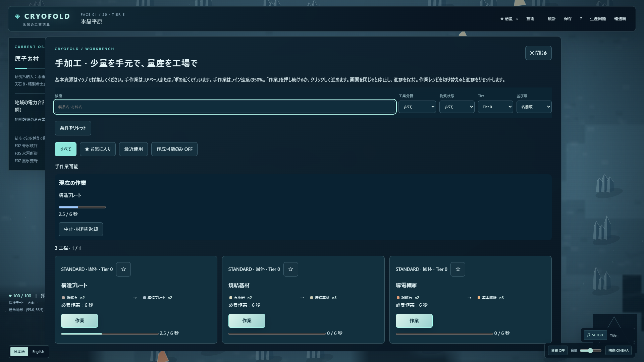Favorite the 構造プレート recipe star
This screenshot has width=644, height=362.
(123, 269)
